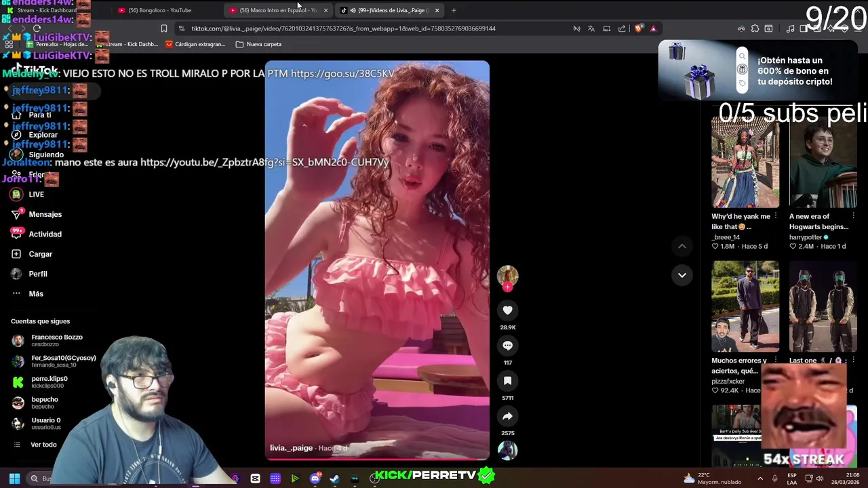Open _breee_14 author link
The height and width of the screenshot is (488, 868).
point(725,237)
